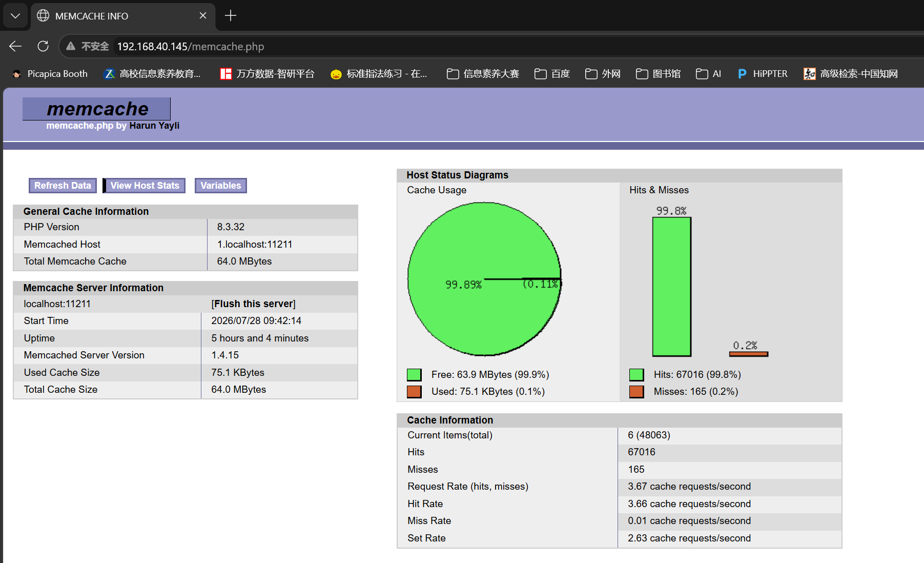Click the 1.localhost:11211 host value

click(x=255, y=244)
